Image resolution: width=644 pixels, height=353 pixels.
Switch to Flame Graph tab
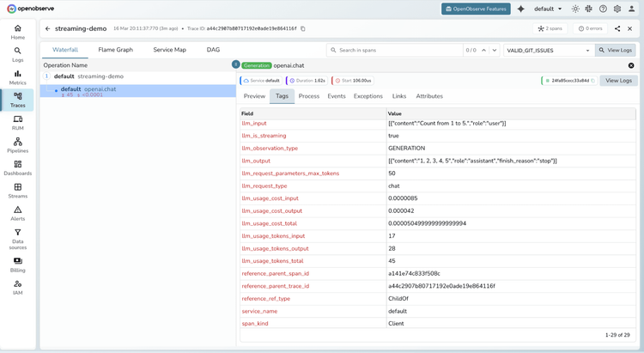(116, 50)
